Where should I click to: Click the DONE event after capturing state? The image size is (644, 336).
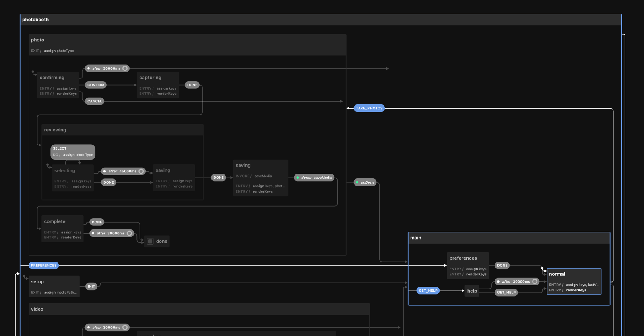point(192,85)
